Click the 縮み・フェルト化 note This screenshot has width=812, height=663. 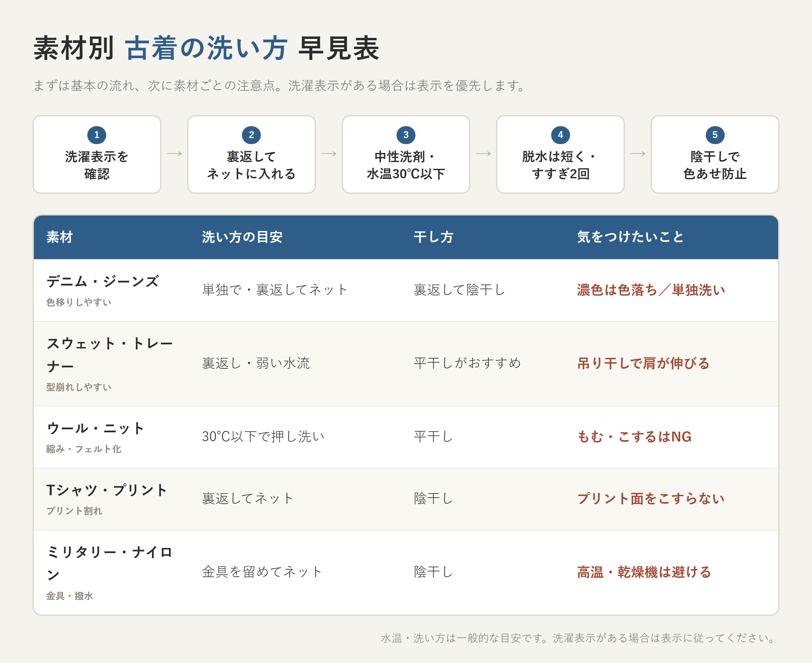84,449
